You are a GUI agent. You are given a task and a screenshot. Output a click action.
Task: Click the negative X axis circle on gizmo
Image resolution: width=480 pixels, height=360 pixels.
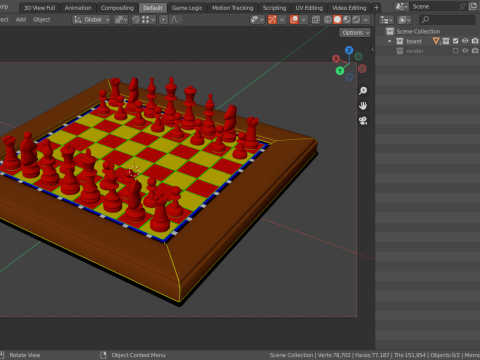[x=362, y=69]
